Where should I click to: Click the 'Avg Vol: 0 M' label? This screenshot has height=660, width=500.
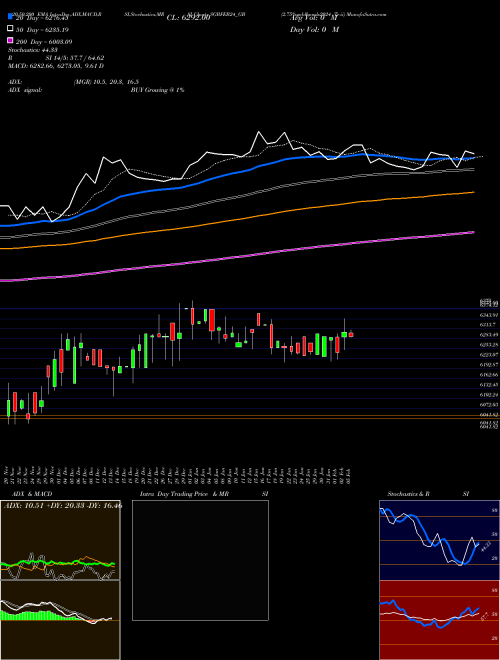[314, 18]
